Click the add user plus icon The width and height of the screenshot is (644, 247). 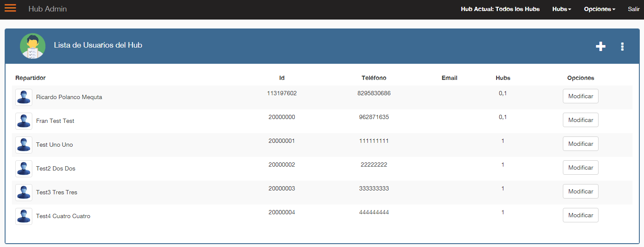[600, 46]
